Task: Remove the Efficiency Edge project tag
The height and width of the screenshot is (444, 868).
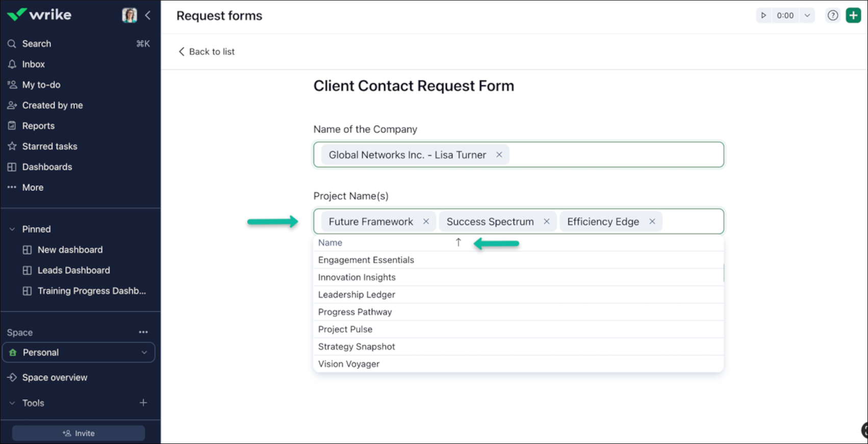Action: 652,221
